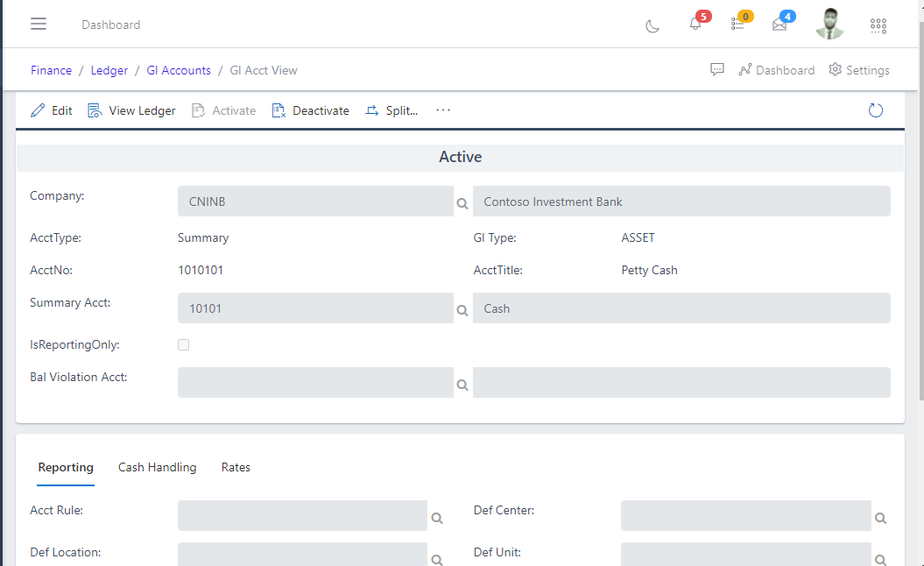Open notifications bell with 5 badge
The width and height of the screenshot is (924, 566).
click(695, 24)
